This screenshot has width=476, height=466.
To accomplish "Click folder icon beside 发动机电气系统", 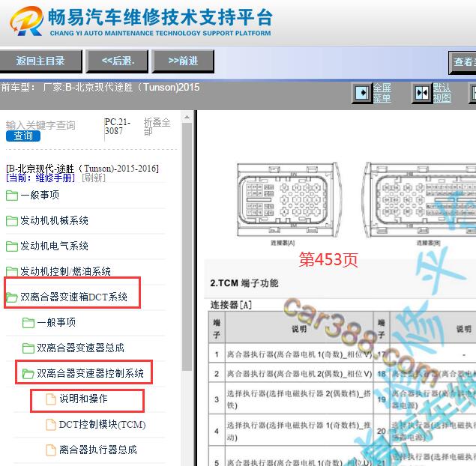I will [x=12, y=246].
